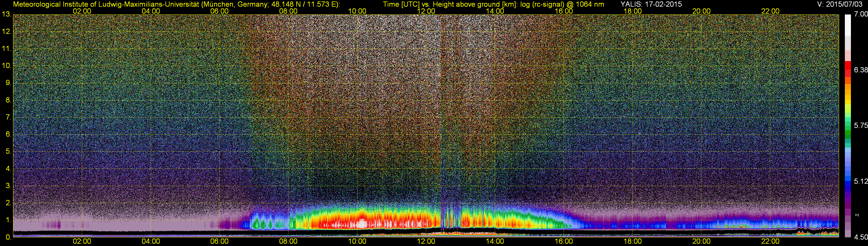Click the 5.75 colorbar value
Screen dimensions: 868x246
coord(860,125)
